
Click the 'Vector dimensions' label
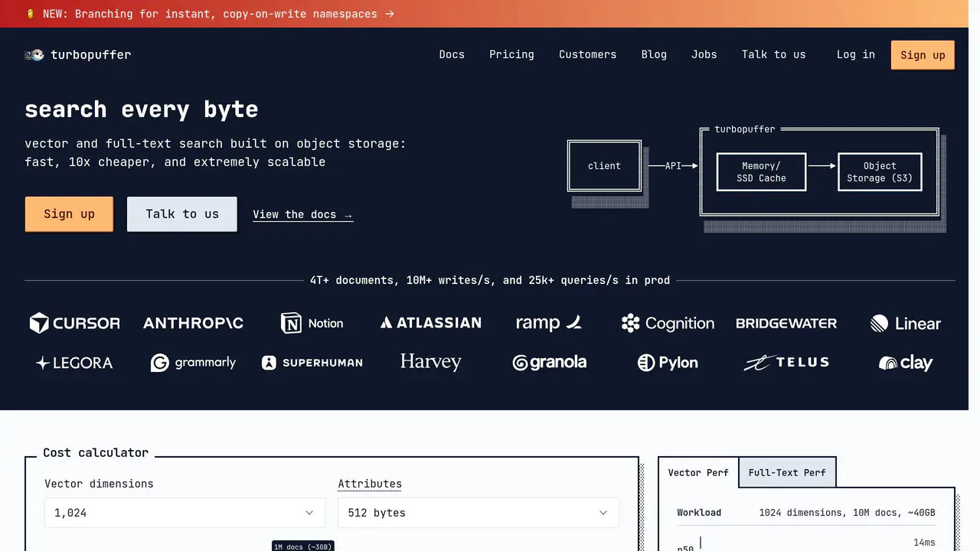coord(99,484)
